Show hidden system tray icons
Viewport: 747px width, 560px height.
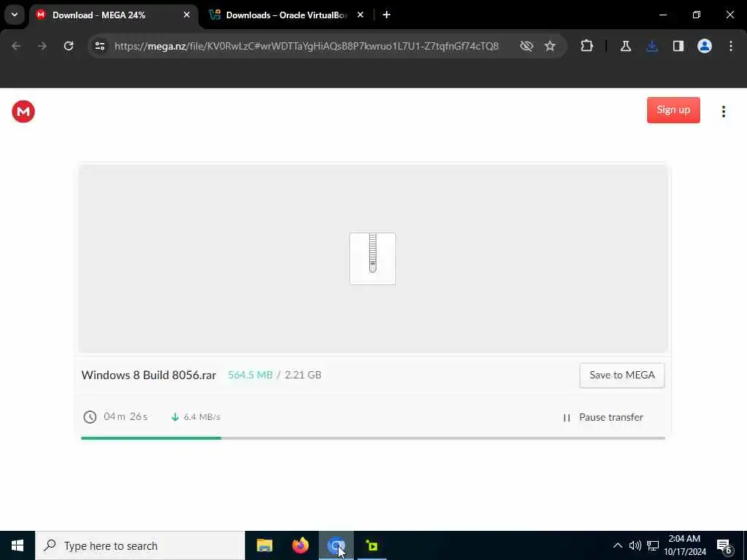click(x=617, y=545)
